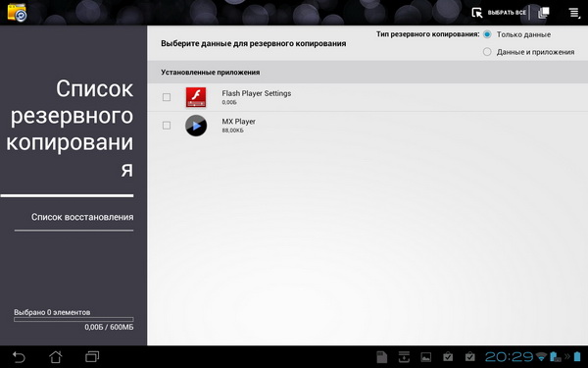Check the MX Player checkbox

pyautogui.click(x=167, y=126)
